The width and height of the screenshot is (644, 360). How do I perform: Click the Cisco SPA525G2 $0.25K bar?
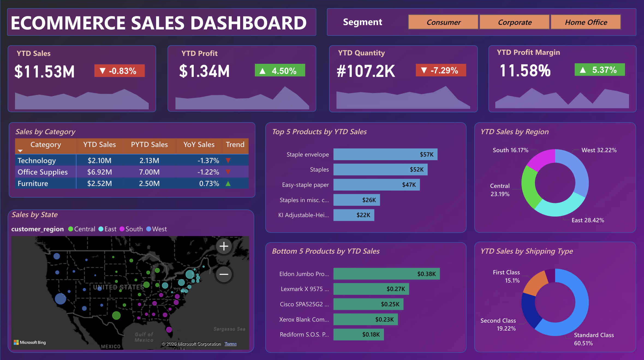tap(368, 304)
